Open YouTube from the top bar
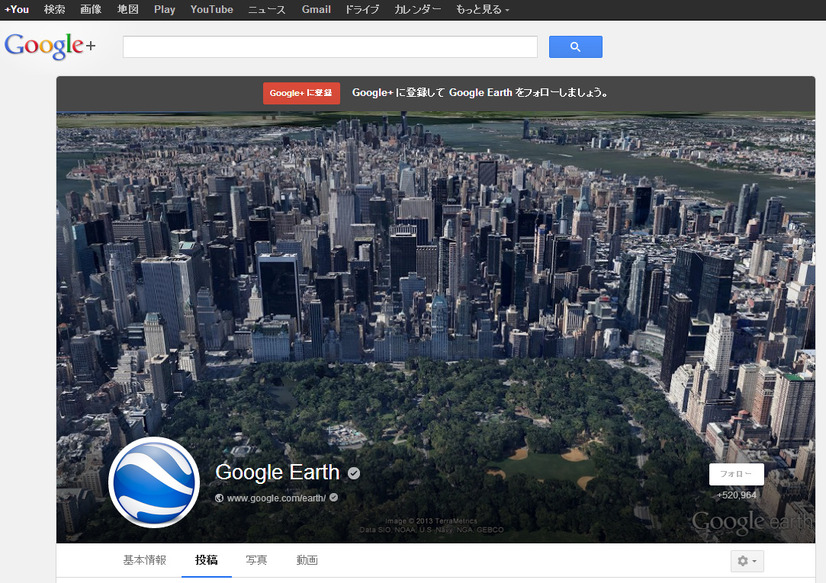This screenshot has width=826, height=583. pos(212,9)
